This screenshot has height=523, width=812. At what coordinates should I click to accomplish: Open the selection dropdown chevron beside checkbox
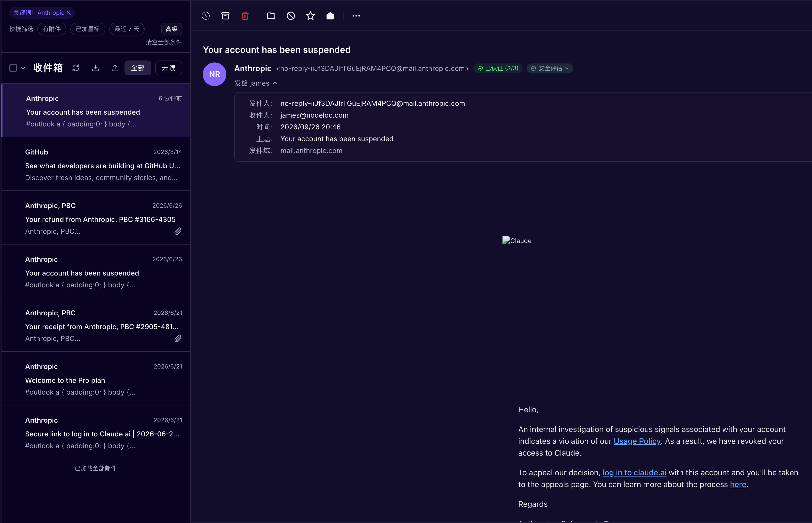click(23, 68)
